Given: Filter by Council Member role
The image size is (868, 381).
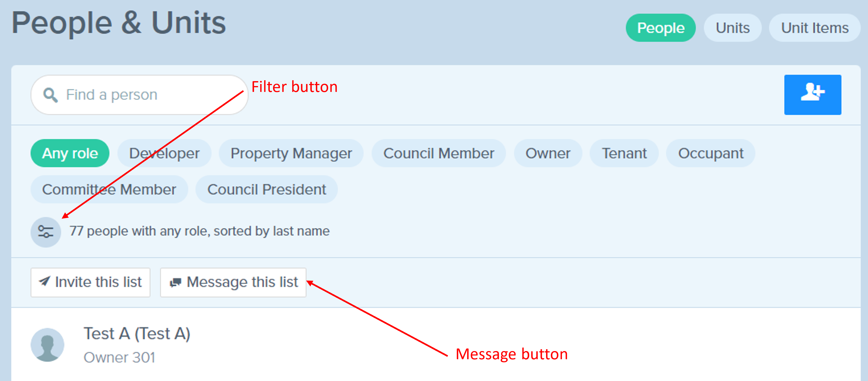Looking at the screenshot, I should click(439, 153).
